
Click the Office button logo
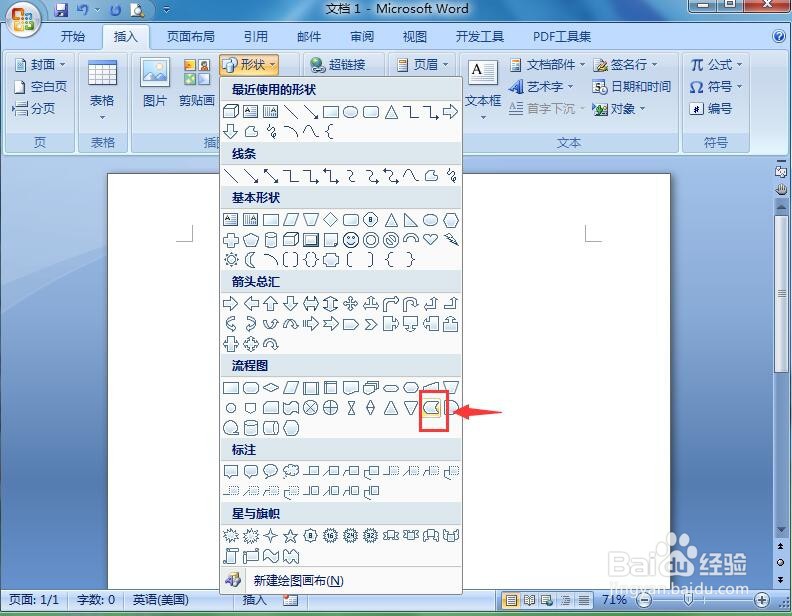coord(22,19)
